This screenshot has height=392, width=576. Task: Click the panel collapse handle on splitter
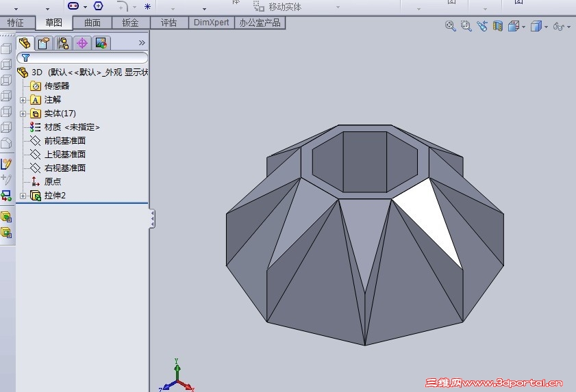click(x=152, y=219)
